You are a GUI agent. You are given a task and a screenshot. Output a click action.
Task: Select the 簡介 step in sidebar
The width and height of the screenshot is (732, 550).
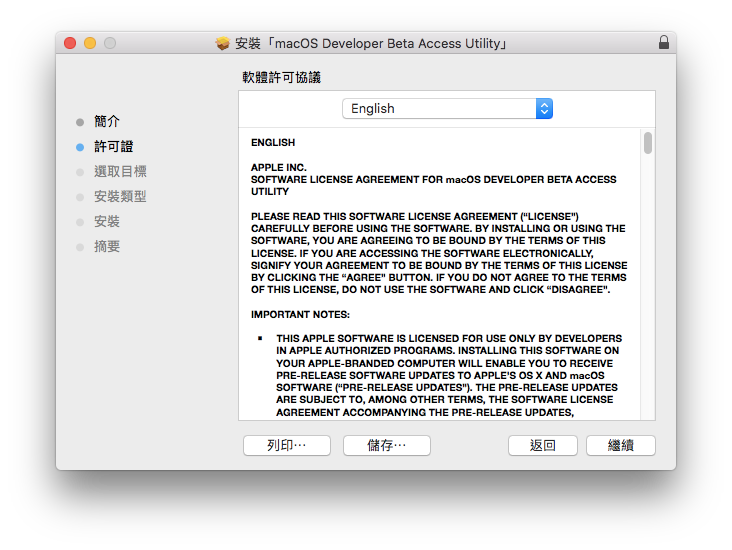[107, 121]
